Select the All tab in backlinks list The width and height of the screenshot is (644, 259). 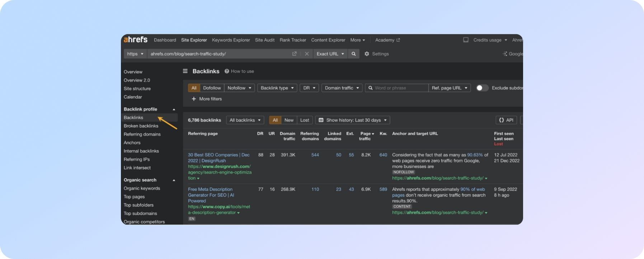click(x=275, y=120)
